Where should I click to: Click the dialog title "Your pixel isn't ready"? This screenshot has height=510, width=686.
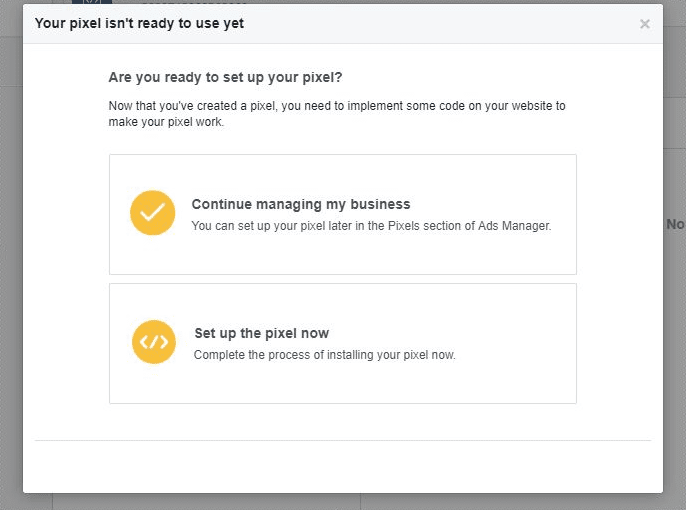139,23
